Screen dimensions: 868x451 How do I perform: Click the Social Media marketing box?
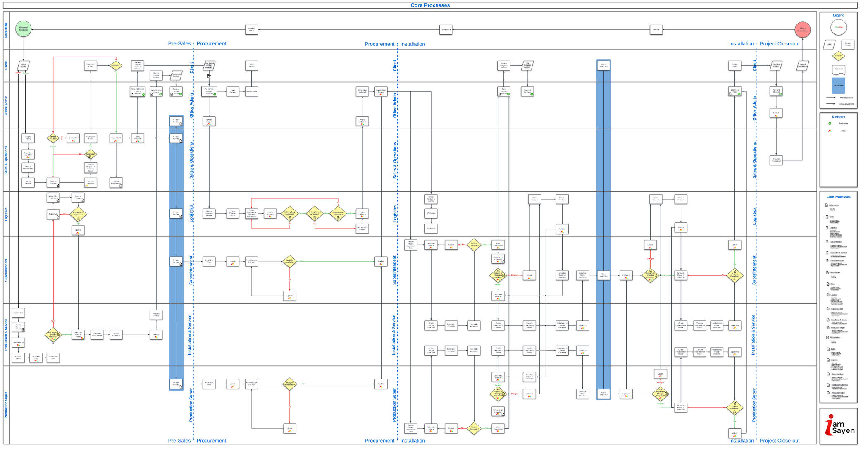tap(446, 30)
